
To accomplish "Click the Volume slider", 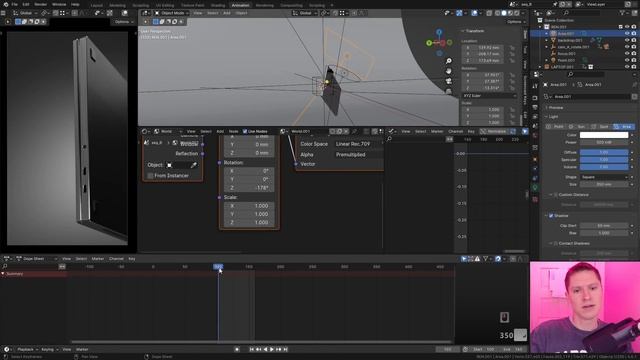I will click(x=604, y=167).
